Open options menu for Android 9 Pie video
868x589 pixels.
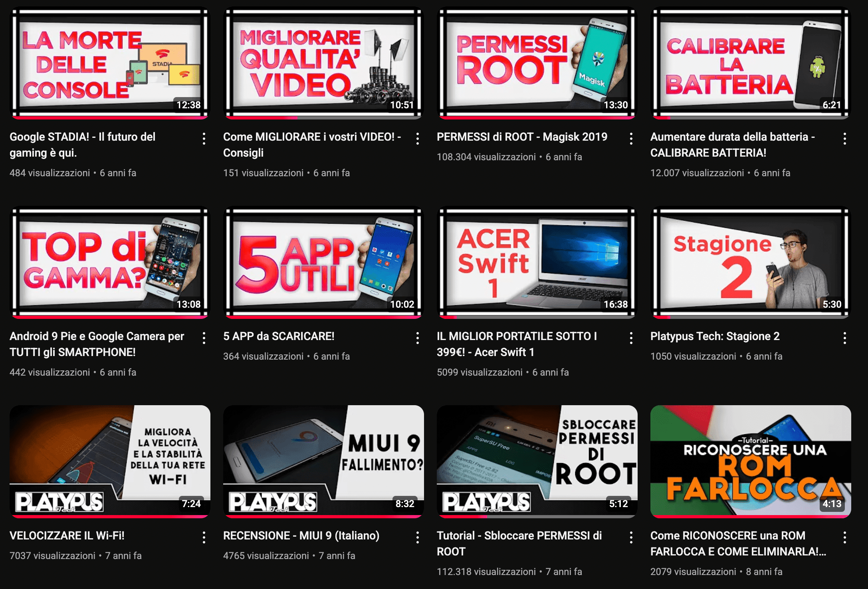(204, 338)
